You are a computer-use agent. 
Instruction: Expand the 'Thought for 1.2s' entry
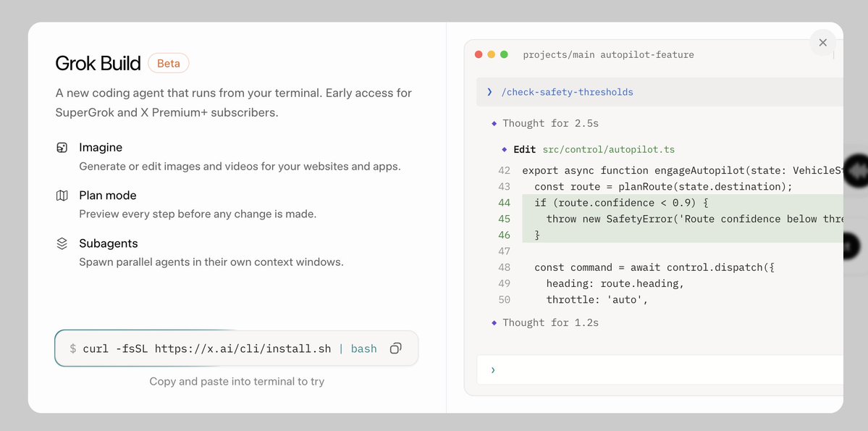tap(550, 322)
